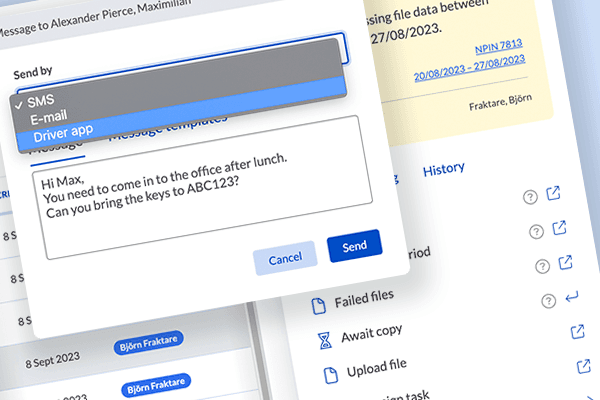600x400 pixels.
Task: Click the return arrow icon beside Failed files
Action: point(573,297)
